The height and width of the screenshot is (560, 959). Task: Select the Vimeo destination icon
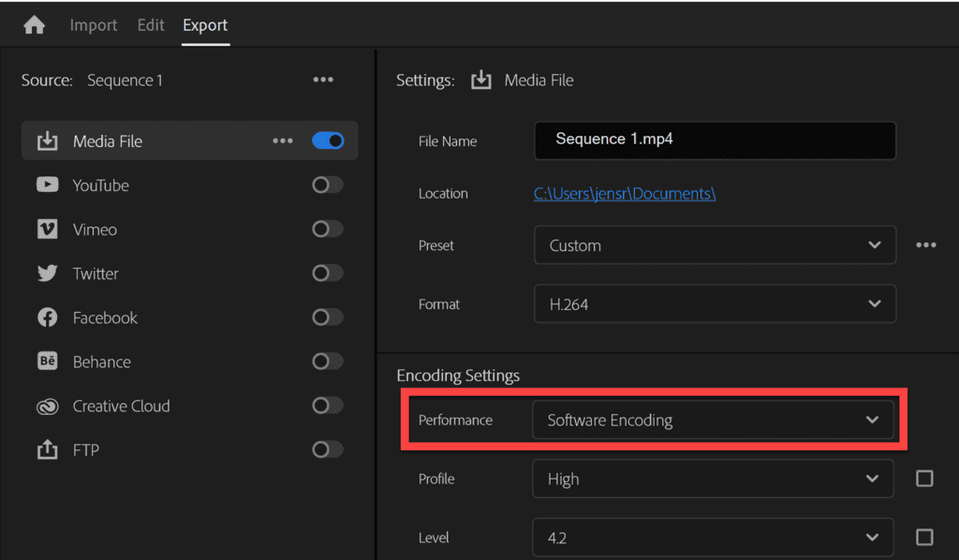point(47,228)
